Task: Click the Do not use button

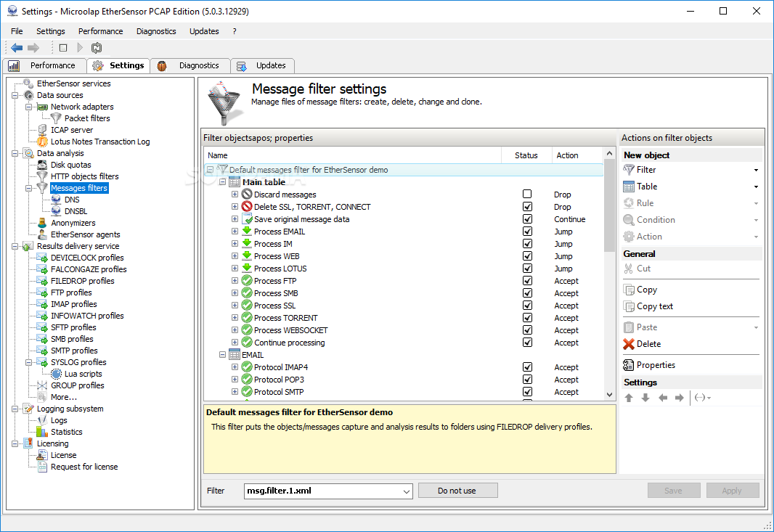Action: coord(457,491)
